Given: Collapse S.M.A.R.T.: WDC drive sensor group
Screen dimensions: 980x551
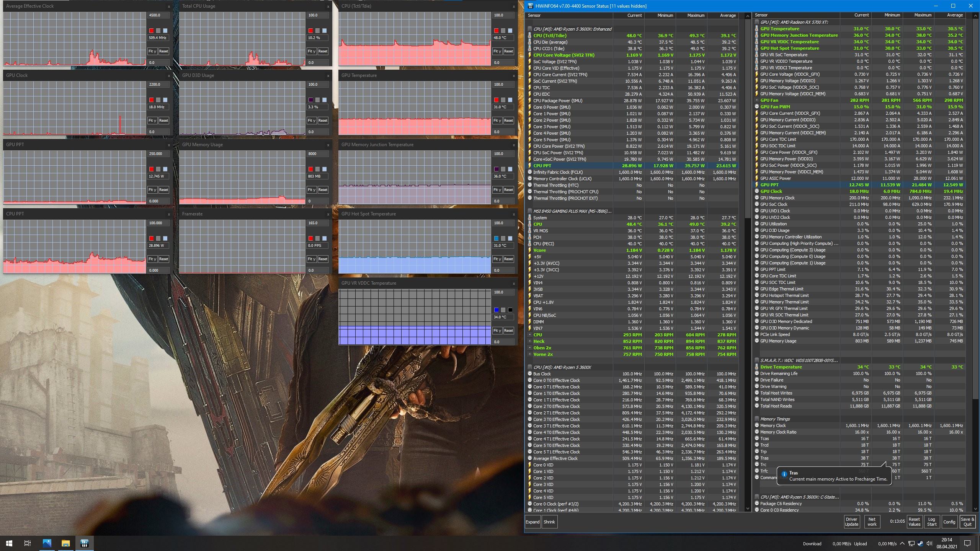Looking at the screenshot, I should [x=757, y=360].
